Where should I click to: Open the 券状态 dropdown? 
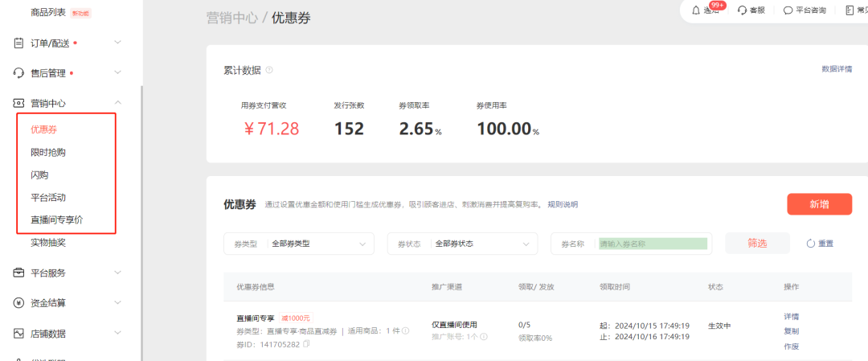[462, 244]
